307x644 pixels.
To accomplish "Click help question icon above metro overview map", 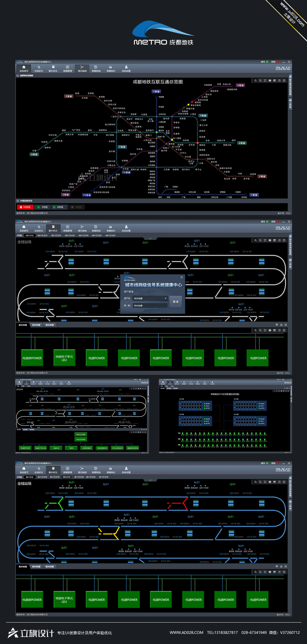I will pos(284,81).
